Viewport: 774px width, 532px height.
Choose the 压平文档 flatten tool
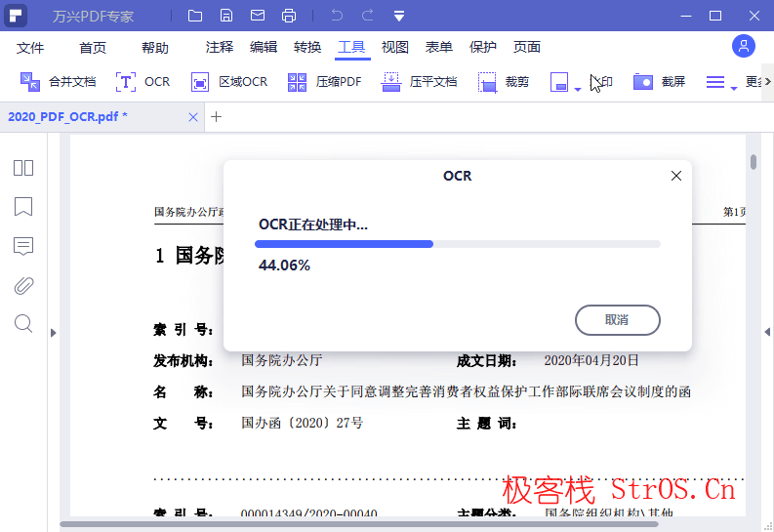coord(420,81)
